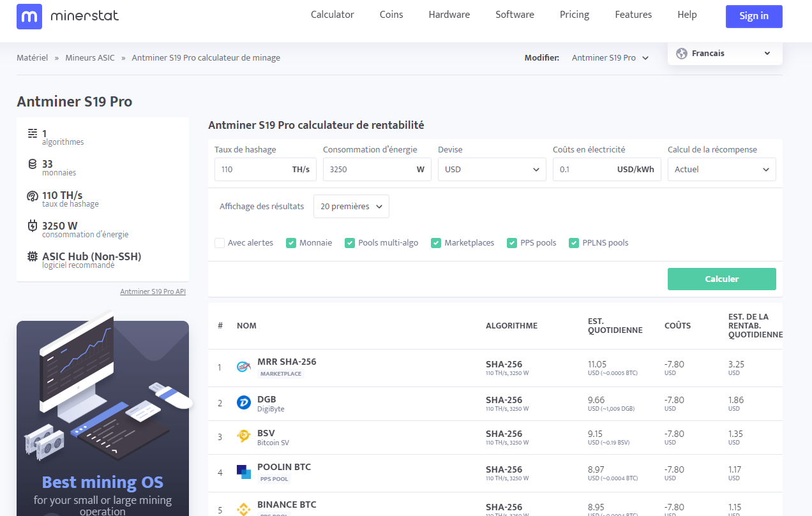
Task: Click the MRR SHA-256 marketplace icon
Action: [x=244, y=367]
